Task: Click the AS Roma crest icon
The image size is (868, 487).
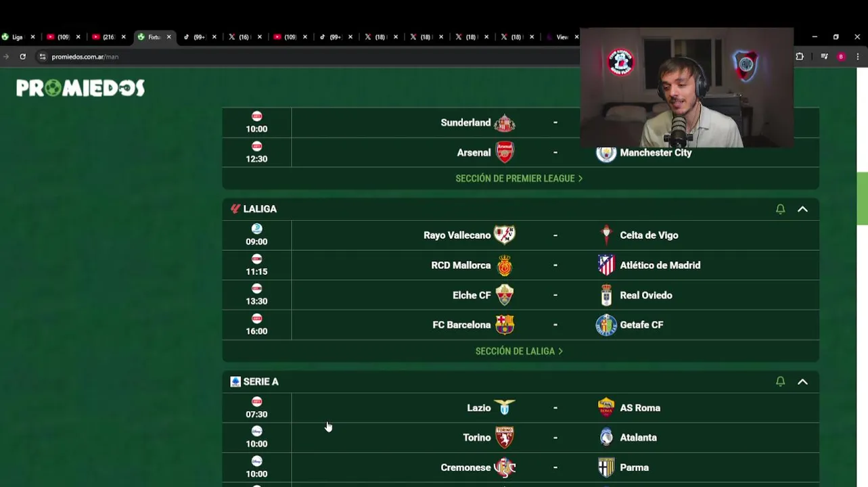Action: coord(606,407)
